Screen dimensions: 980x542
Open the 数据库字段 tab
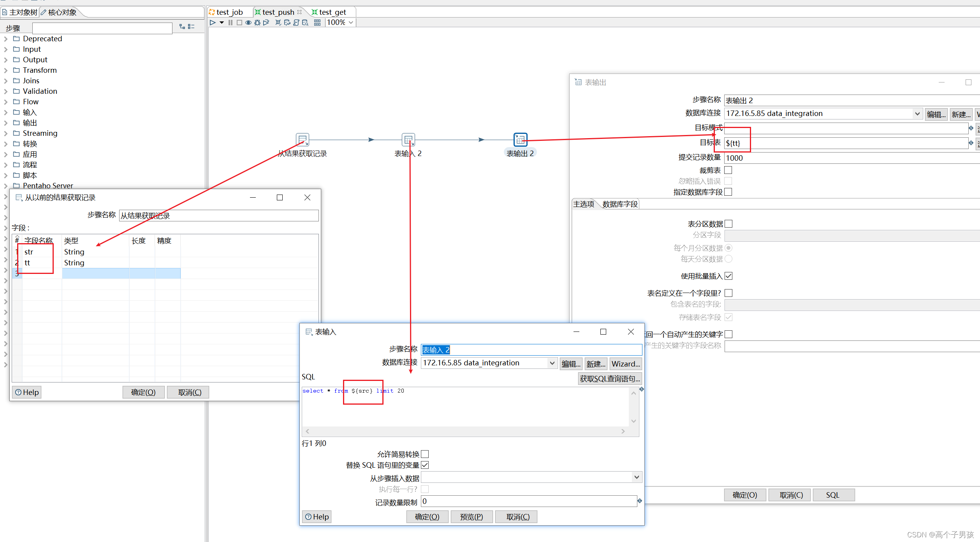tap(620, 204)
